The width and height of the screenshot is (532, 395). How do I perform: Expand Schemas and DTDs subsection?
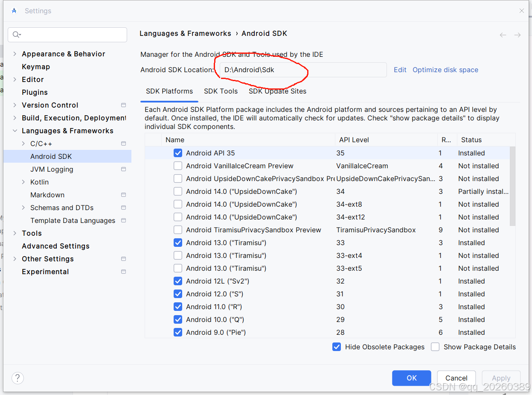23,208
